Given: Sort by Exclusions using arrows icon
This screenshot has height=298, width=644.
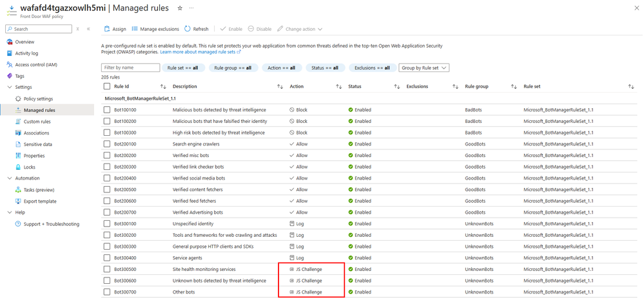Looking at the screenshot, I should coord(456,86).
